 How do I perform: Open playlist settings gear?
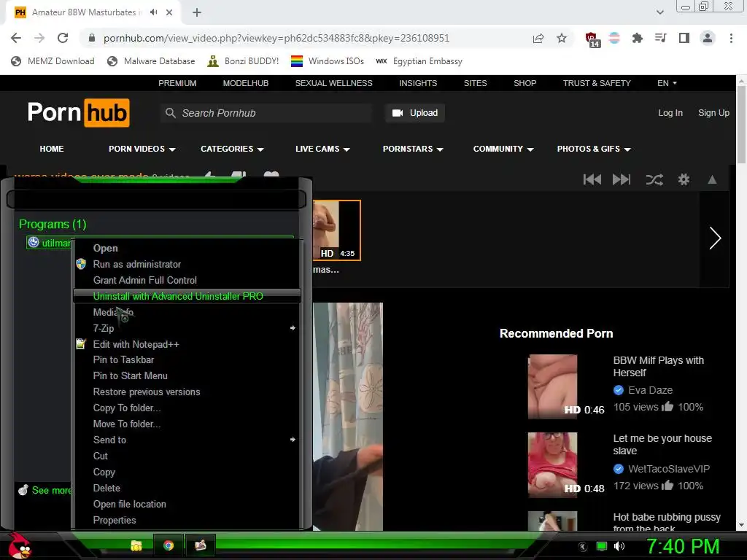tap(684, 179)
